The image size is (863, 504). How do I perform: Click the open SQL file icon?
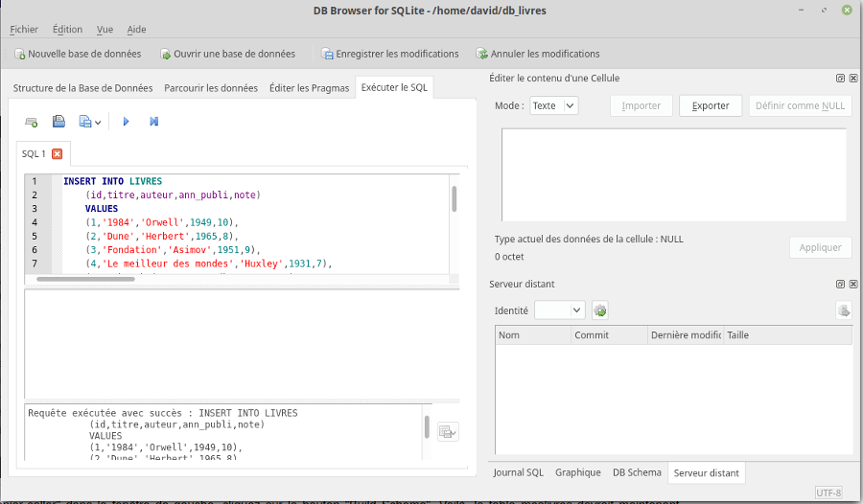pyautogui.click(x=58, y=122)
